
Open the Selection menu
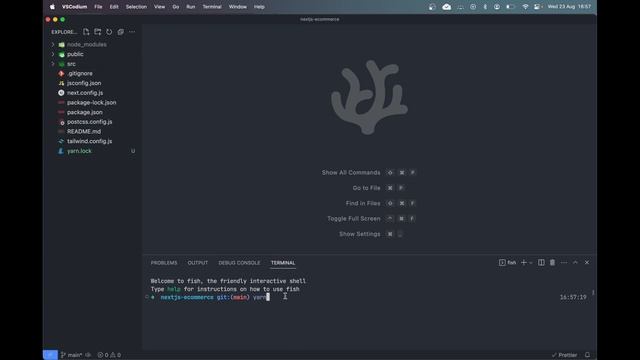[136, 7]
